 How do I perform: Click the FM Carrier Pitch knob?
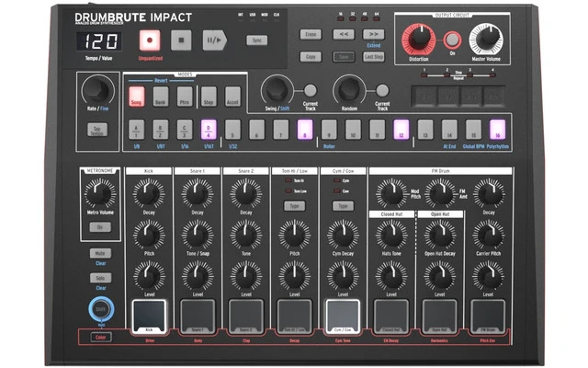click(488, 235)
